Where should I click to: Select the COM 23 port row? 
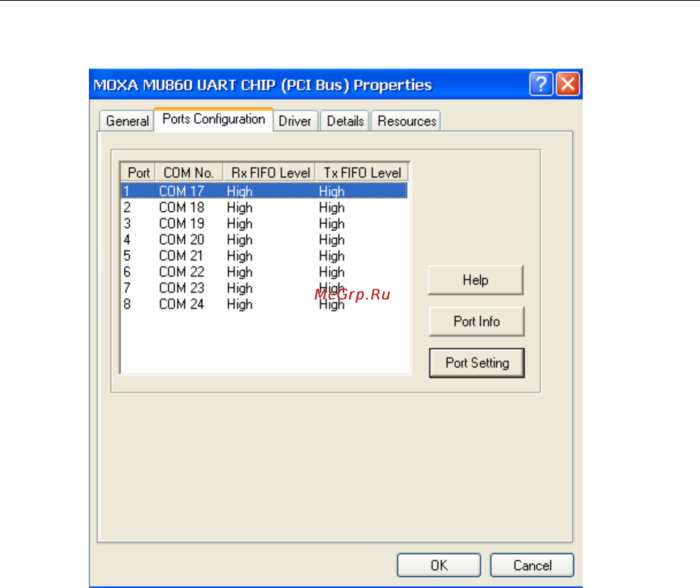coord(264,288)
